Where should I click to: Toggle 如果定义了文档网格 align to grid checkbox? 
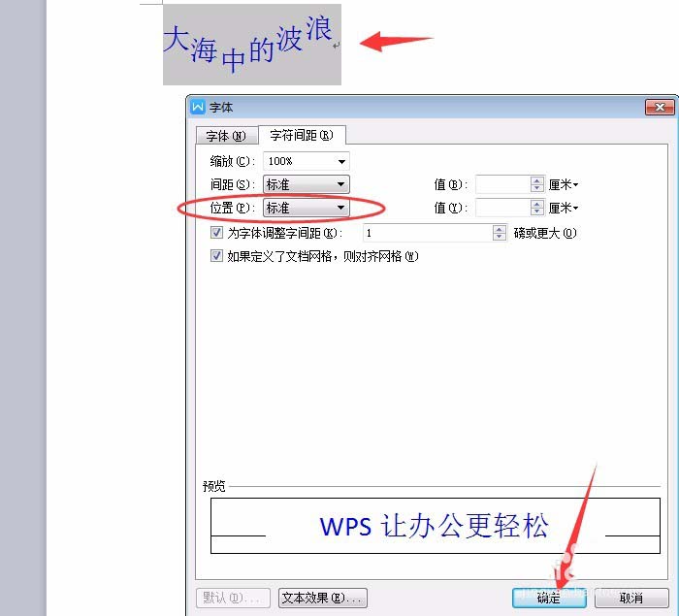tap(216, 255)
